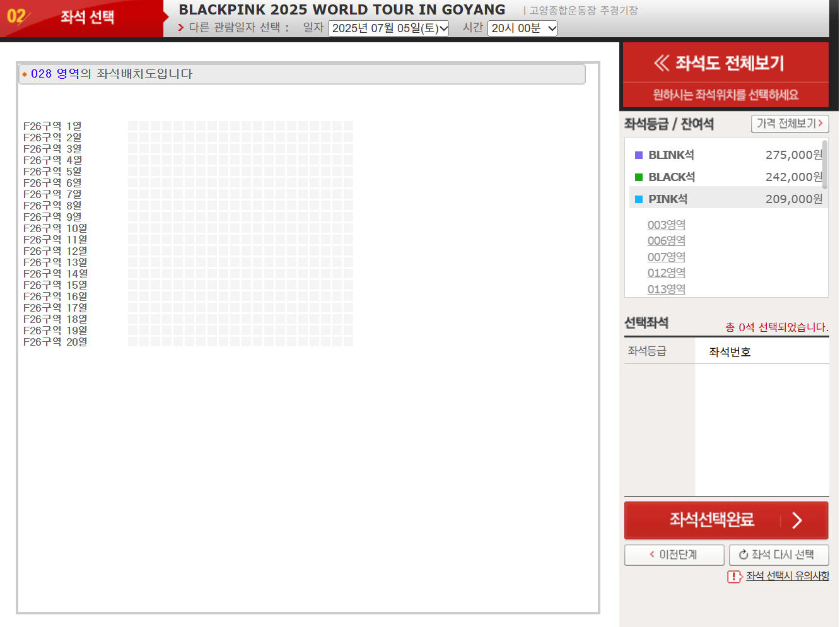Click the blue PINK석 color square

(639, 199)
